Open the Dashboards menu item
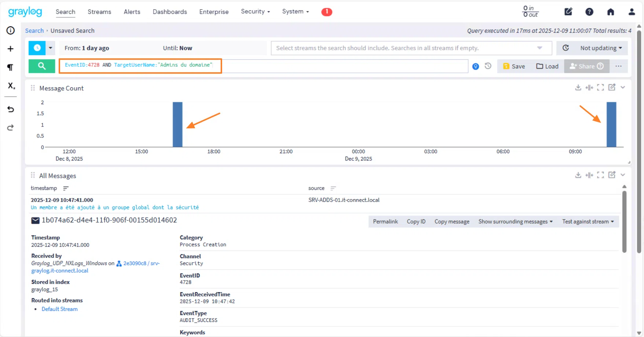 click(x=170, y=12)
